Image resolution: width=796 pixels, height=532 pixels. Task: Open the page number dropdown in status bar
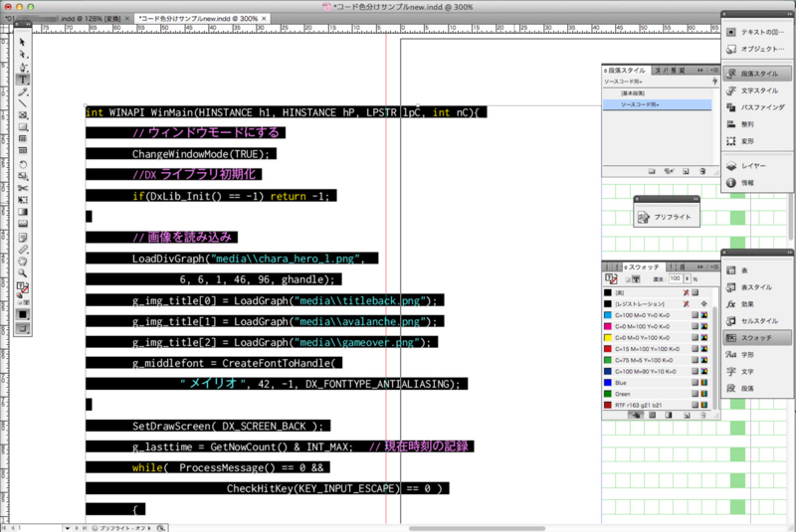pyautogui.click(x=67, y=528)
